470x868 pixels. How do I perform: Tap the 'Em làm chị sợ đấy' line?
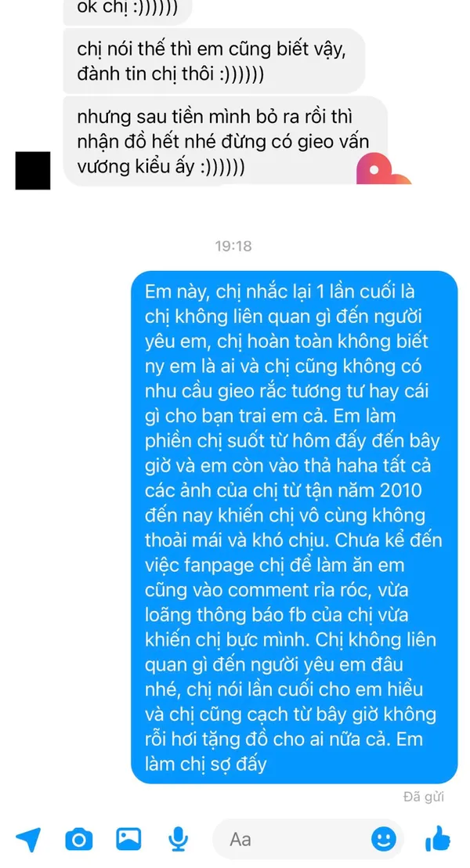tap(207, 764)
